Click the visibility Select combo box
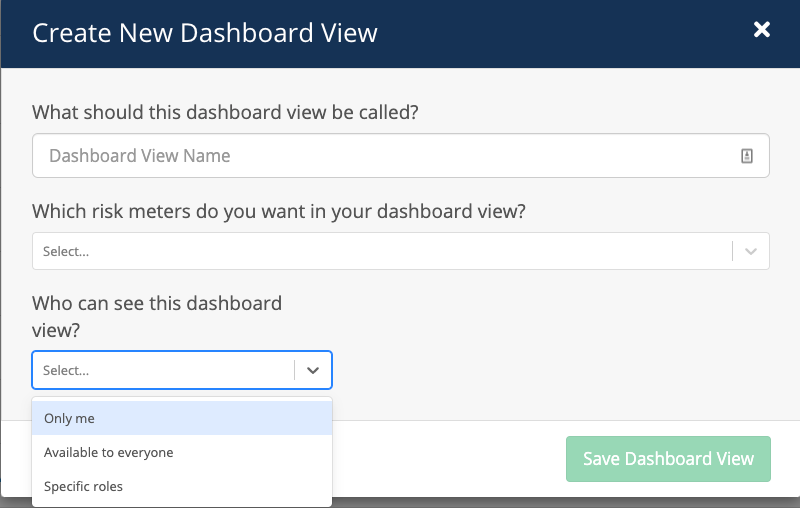 coord(182,370)
